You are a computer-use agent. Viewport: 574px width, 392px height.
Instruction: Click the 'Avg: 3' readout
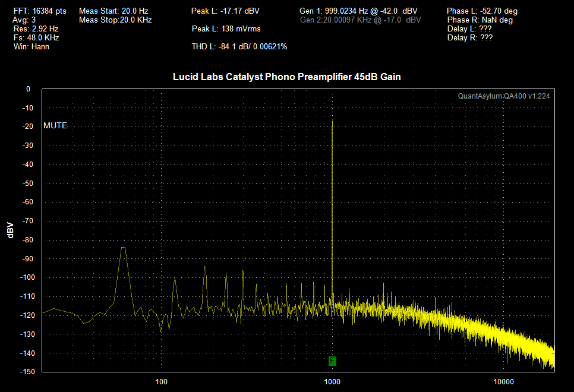click(x=24, y=20)
